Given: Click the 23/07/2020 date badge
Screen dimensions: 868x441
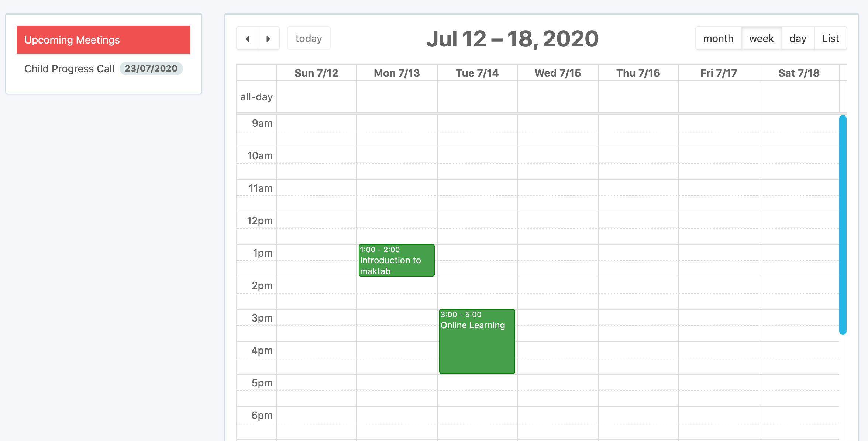Looking at the screenshot, I should [x=151, y=69].
